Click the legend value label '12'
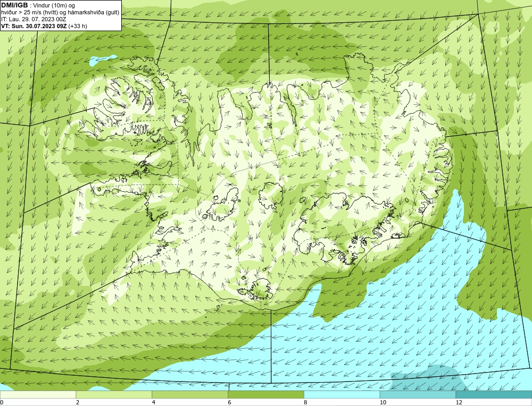The image size is (532, 406). pyautogui.click(x=459, y=403)
